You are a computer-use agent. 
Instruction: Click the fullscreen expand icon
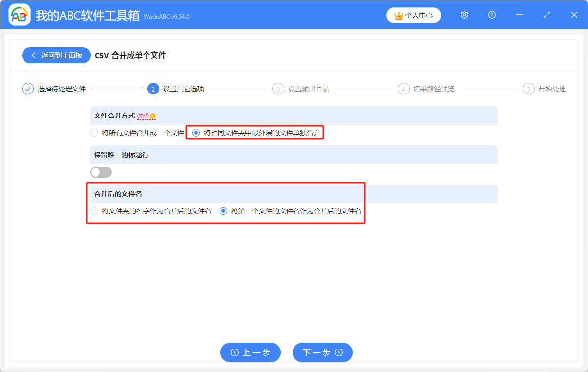(546, 15)
